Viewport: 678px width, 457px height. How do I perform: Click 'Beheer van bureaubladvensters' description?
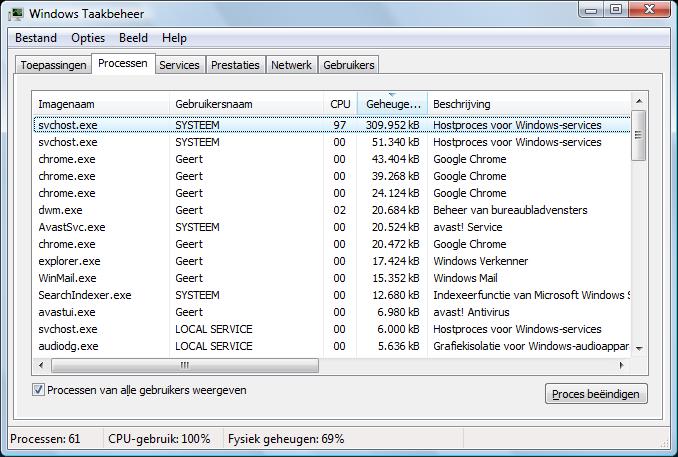510,210
